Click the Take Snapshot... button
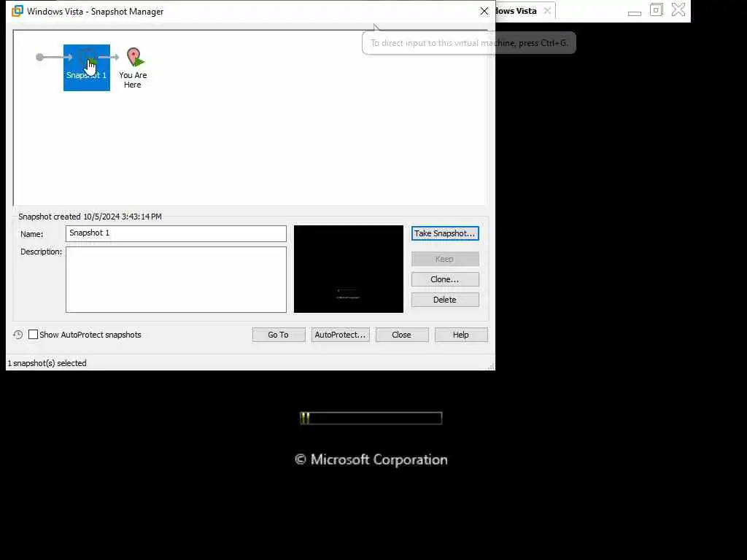This screenshot has height=560, width=747. click(x=445, y=233)
